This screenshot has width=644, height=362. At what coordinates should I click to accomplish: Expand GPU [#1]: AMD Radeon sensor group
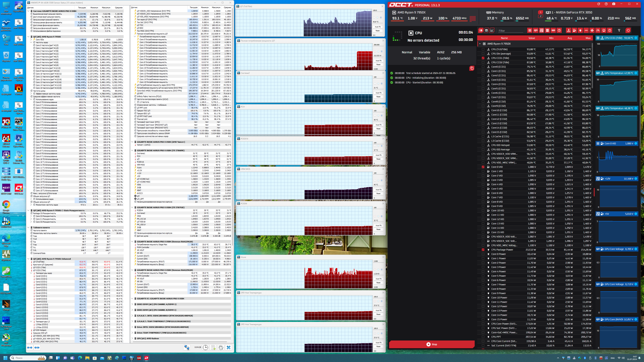click(132, 338)
